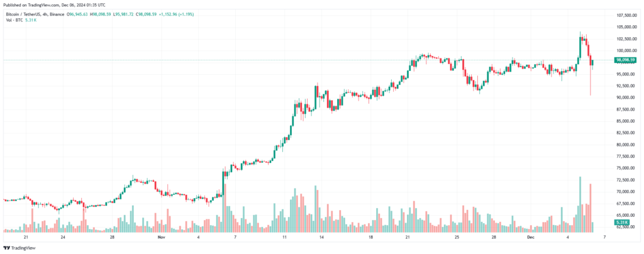Click the 11 date label on the time axis

284,238
